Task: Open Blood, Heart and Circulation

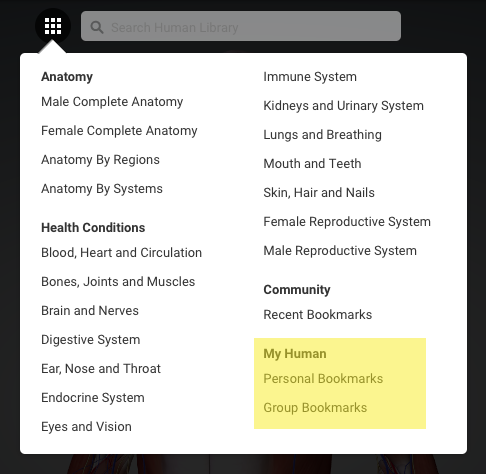Action: click(122, 253)
